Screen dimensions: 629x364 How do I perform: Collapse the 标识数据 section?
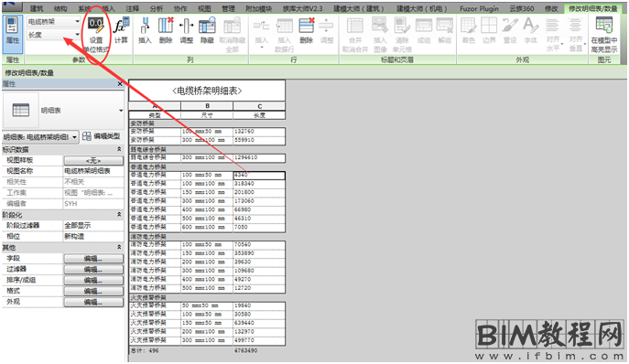pyautogui.click(x=119, y=149)
